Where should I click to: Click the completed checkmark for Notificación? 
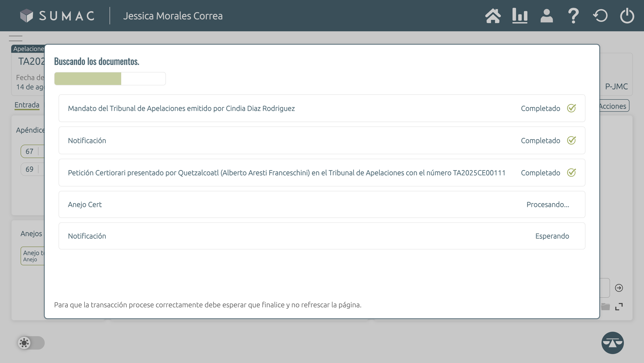click(571, 140)
